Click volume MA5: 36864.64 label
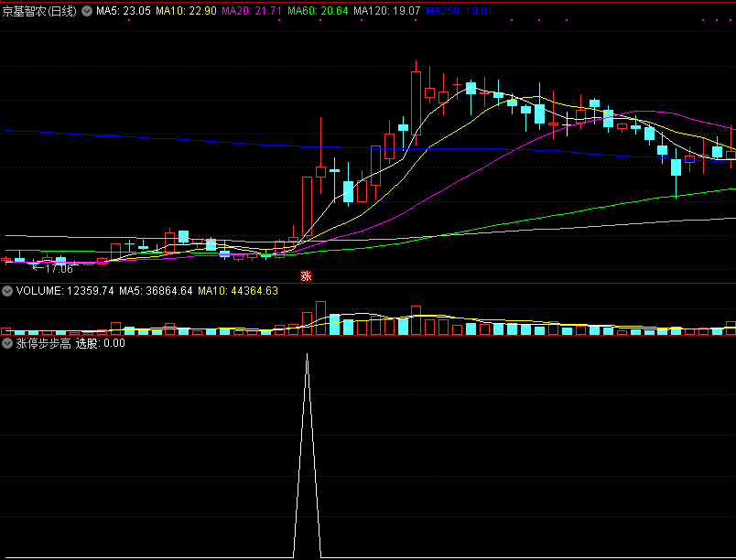736x560 pixels. (x=156, y=291)
